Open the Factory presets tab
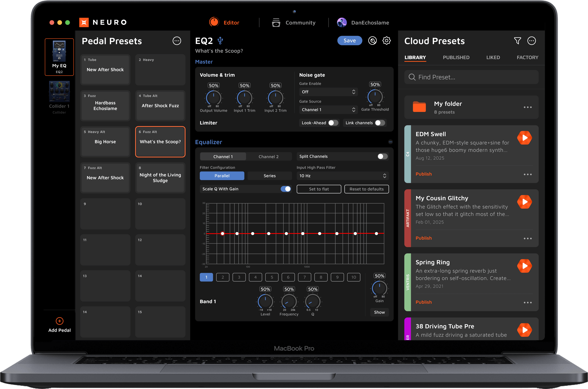588x389 pixels. click(x=527, y=57)
